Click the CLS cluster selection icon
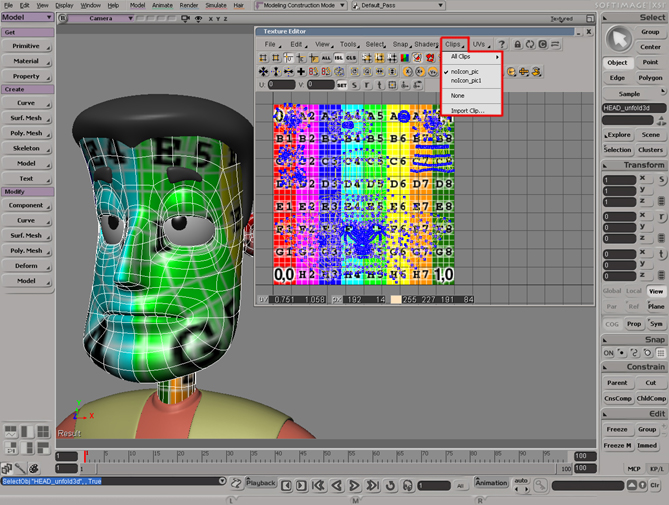The image size is (669, 505). pyautogui.click(x=353, y=58)
